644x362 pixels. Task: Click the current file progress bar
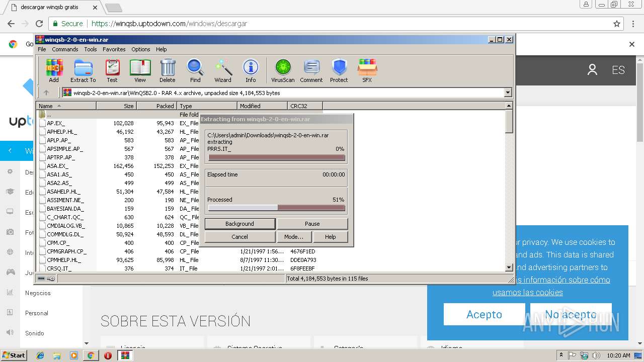[276, 157]
